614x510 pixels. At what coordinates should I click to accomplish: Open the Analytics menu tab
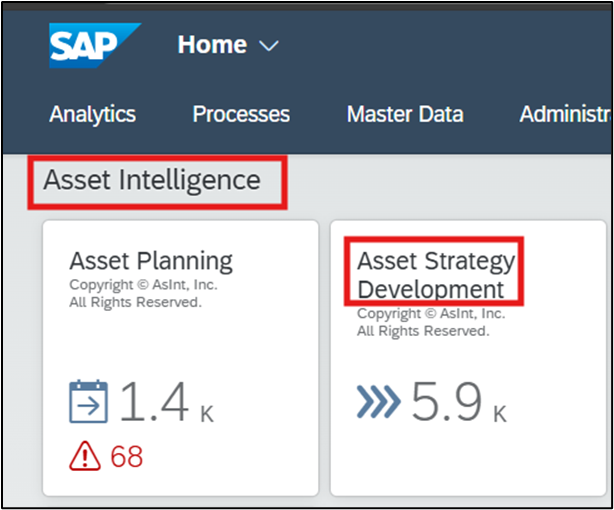pos(92,114)
